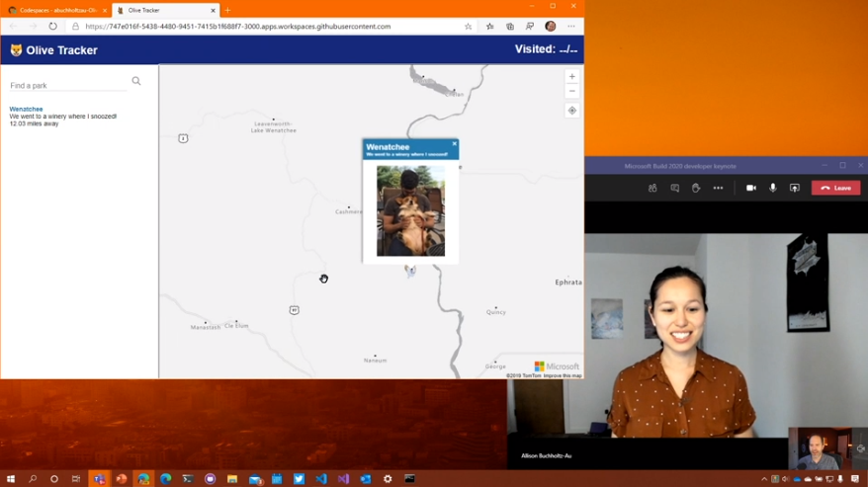Open Microsoft Teams from the taskbar

click(x=99, y=479)
